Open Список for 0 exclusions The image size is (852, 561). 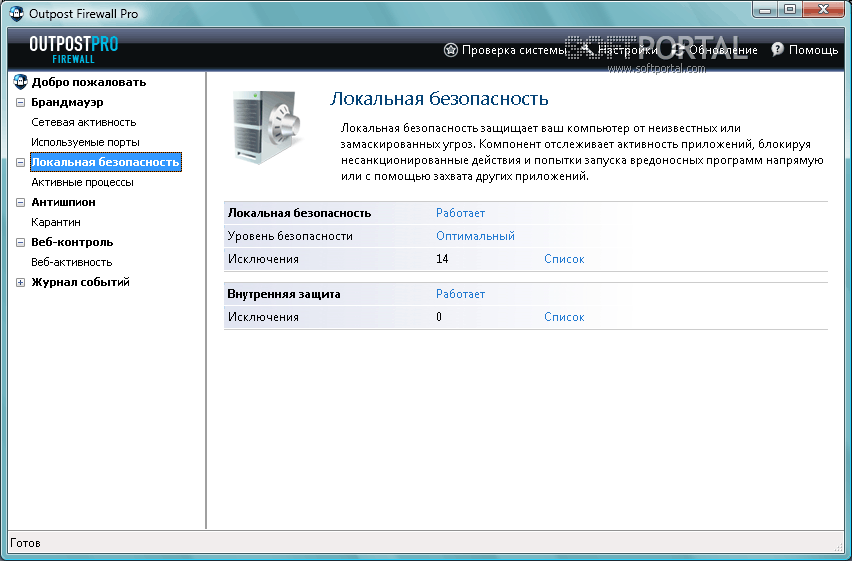click(x=564, y=317)
